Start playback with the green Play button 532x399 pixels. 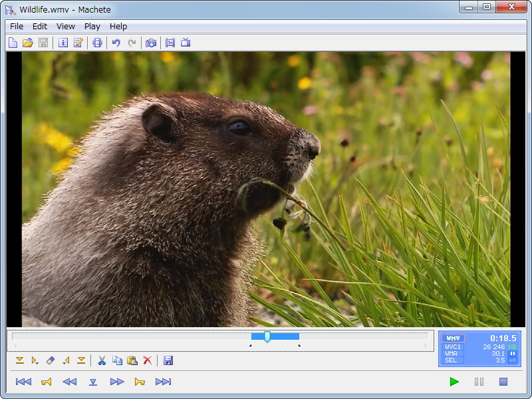(454, 382)
